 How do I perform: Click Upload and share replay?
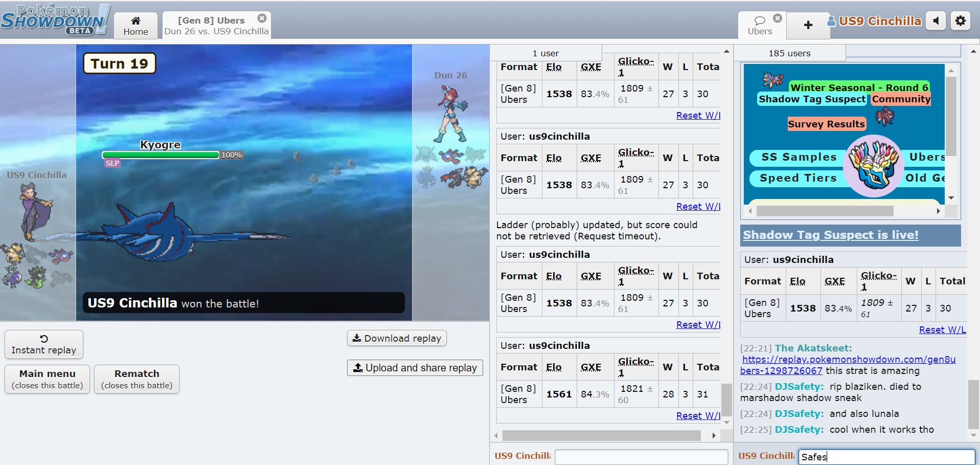click(415, 368)
